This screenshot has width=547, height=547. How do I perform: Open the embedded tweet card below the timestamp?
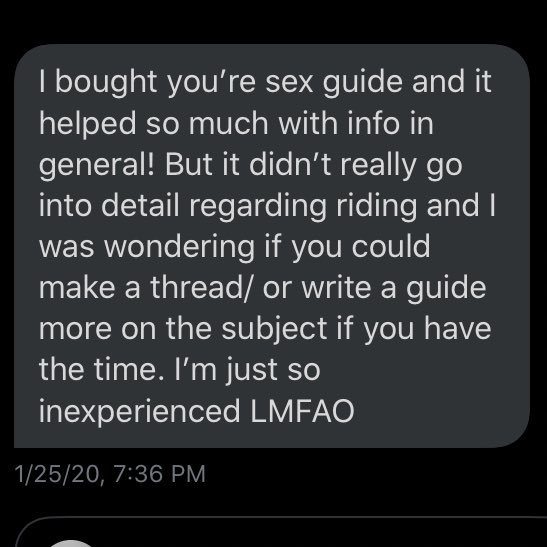(281, 531)
